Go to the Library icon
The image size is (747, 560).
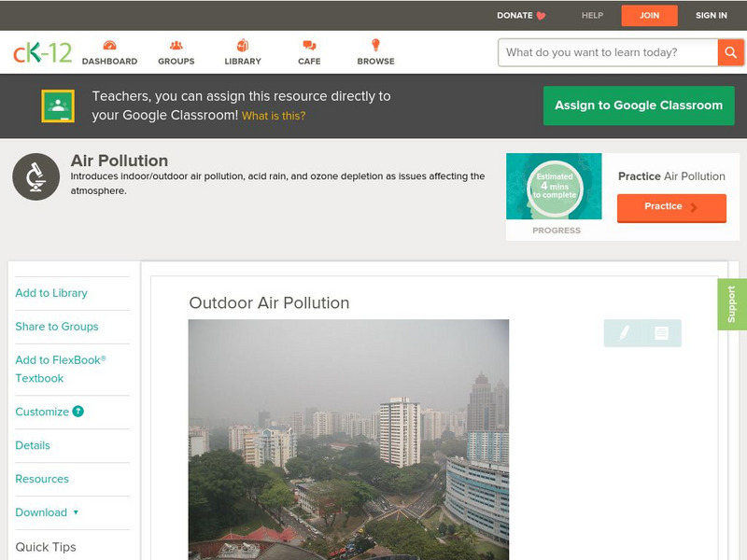[243, 46]
